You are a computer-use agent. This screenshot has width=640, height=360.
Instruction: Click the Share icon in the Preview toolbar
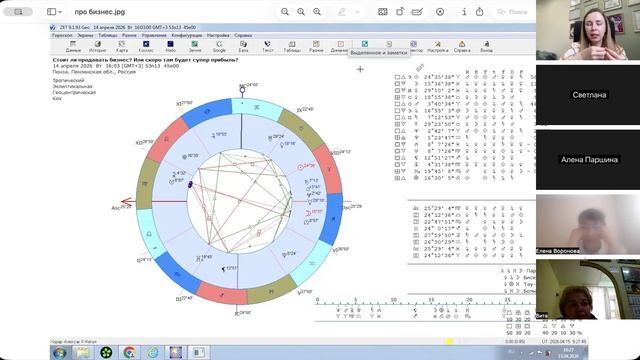click(x=480, y=12)
